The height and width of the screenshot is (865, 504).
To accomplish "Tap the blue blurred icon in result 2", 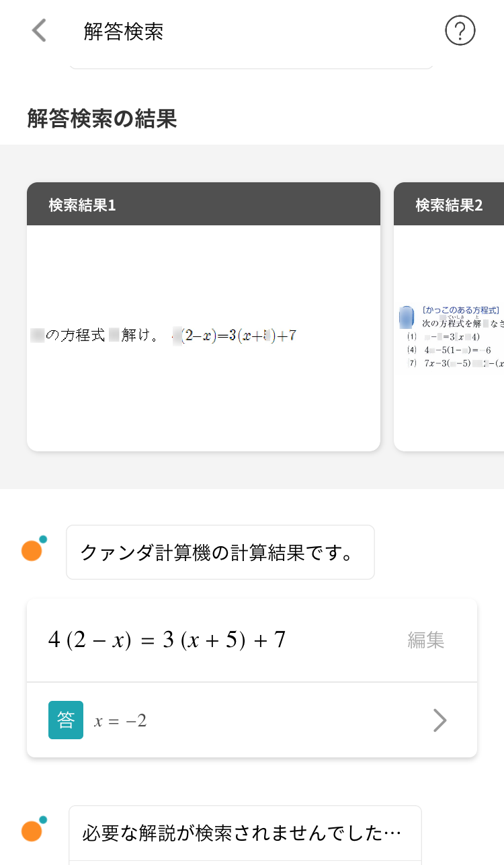I will click(407, 317).
